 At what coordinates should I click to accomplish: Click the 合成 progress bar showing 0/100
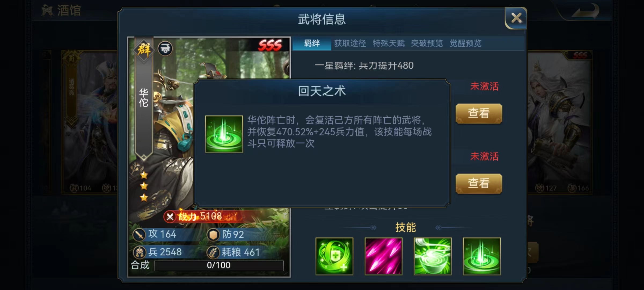pos(219,265)
